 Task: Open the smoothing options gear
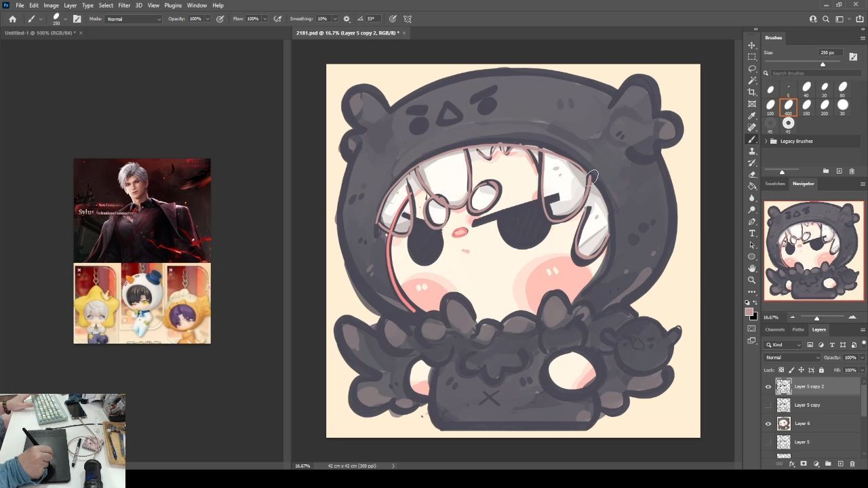pos(347,19)
